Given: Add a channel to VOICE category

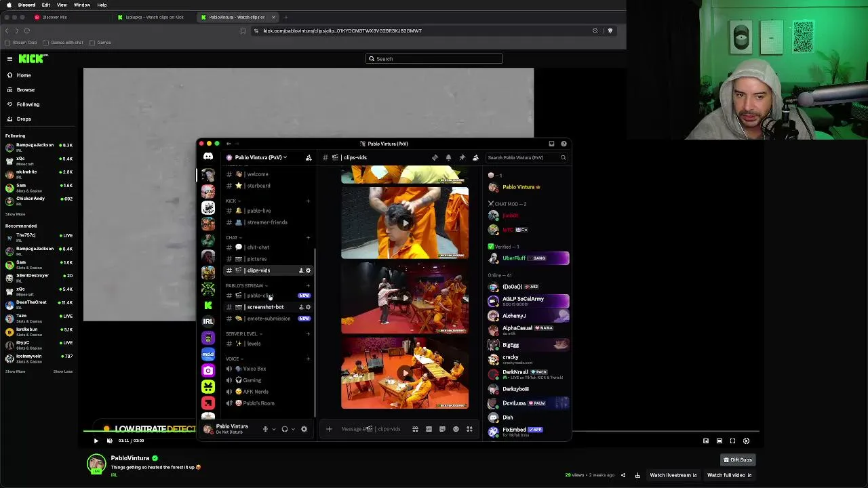Looking at the screenshot, I should (308, 359).
